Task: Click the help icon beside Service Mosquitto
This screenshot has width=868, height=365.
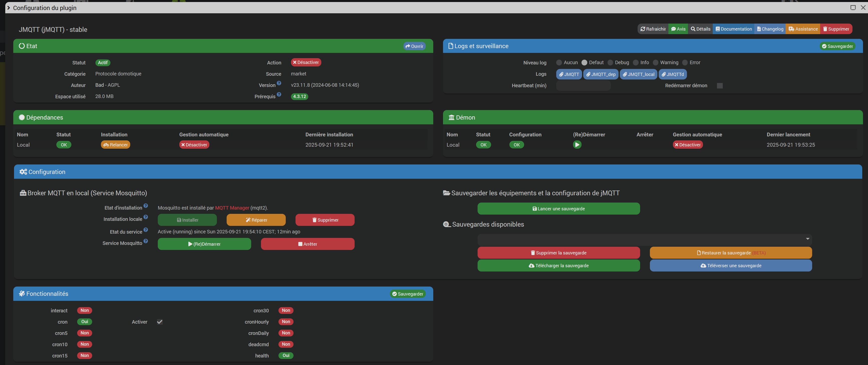Action: [146, 241]
